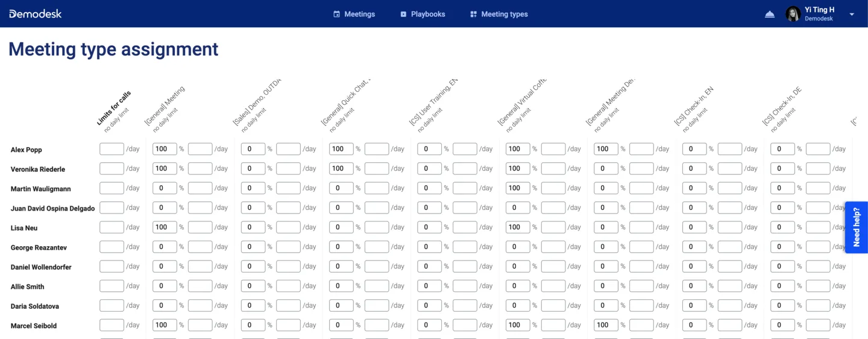Select the Martin Wauligmann row name
This screenshot has height=339, width=868.
pos(41,189)
